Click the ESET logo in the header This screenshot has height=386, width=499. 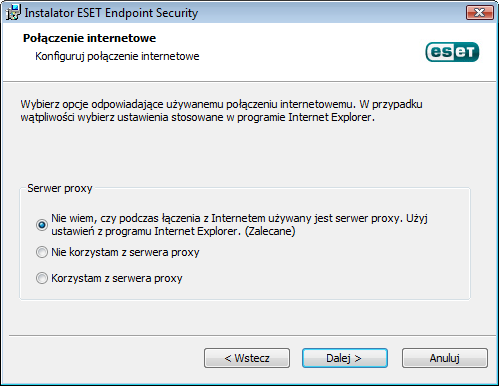[452, 52]
